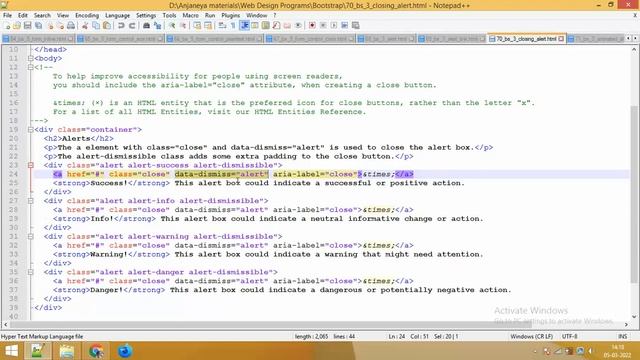Open a file using the Open toolbar icon
The height and width of the screenshot is (360, 640).
click(x=17, y=26)
